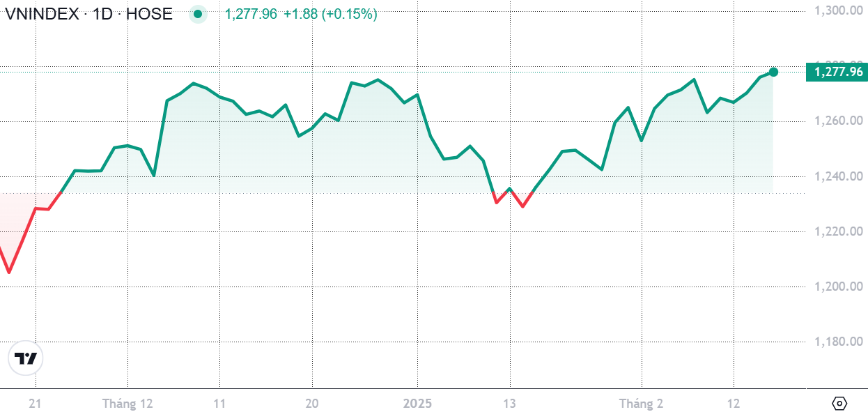Click the TradingView logo icon
Image resolution: width=868 pixels, height=412 pixels.
click(x=26, y=359)
